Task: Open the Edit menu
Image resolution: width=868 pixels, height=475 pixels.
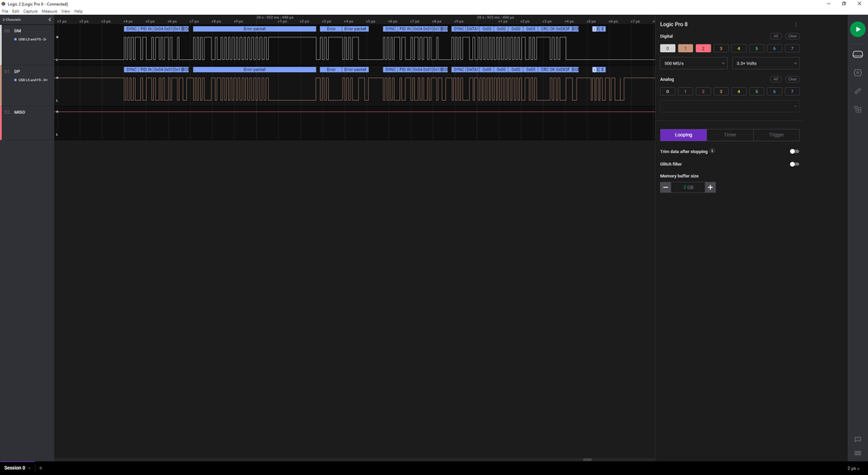Action: (x=16, y=11)
